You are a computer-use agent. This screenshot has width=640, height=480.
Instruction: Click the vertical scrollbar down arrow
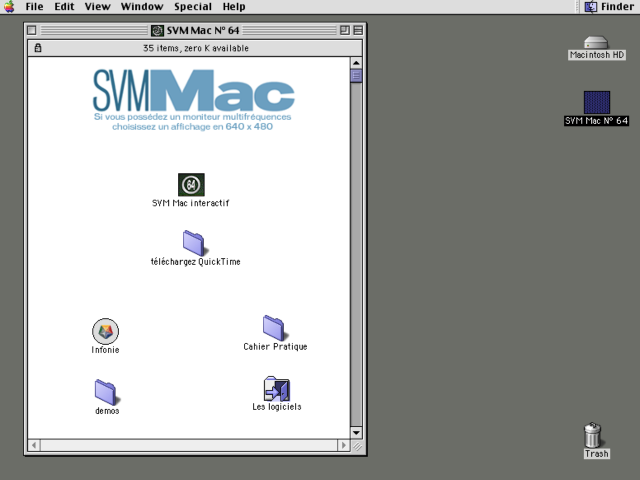(x=356, y=433)
